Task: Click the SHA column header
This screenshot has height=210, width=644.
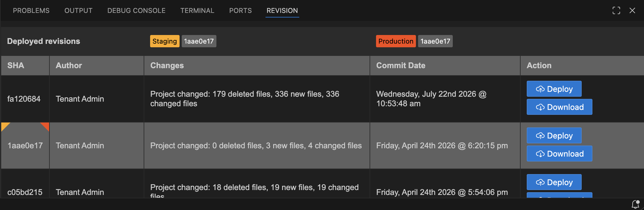Action: click(x=25, y=65)
